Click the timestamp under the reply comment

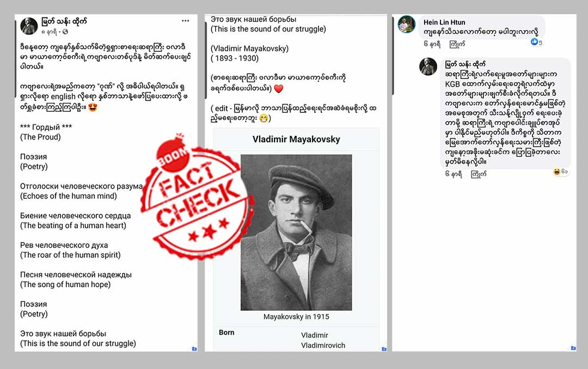click(454, 174)
